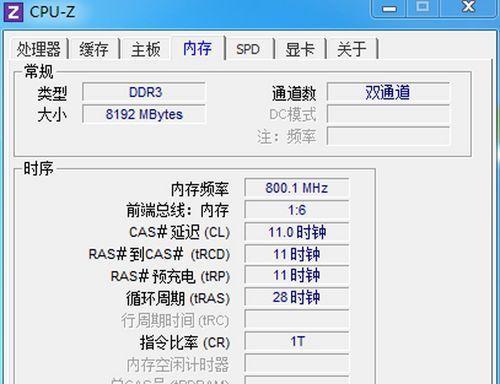Click the 内存频率 label
This screenshot has width=500, height=384.
point(200,189)
